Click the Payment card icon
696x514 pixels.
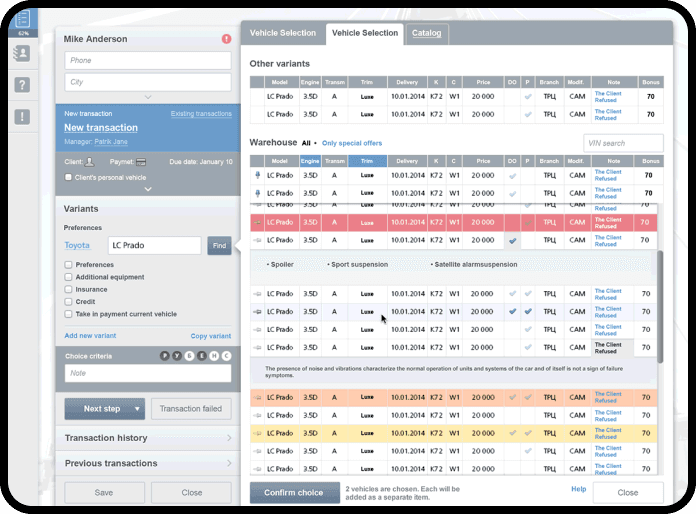[141, 162]
